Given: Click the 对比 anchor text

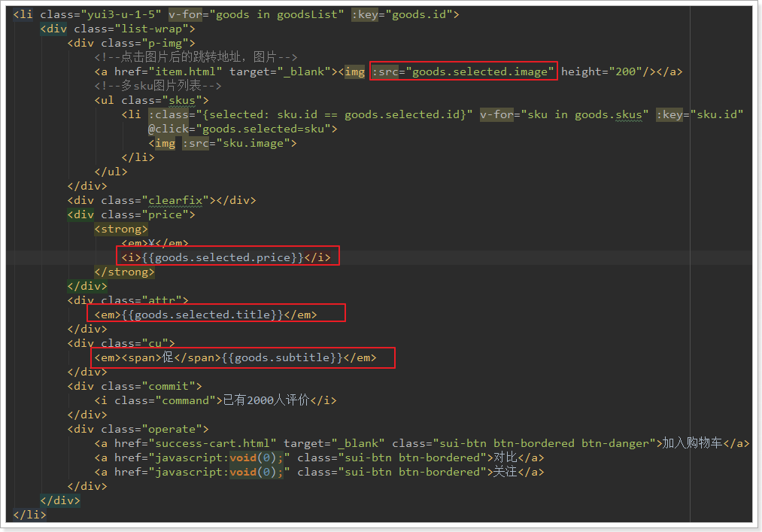Looking at the screenshot, I should 505,458.
